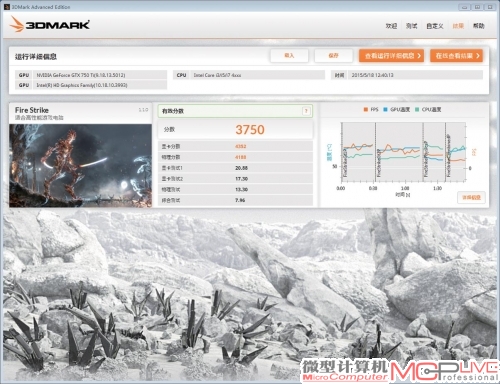Switch to the 测试 tests tab
Image resolution: width=500 pixels, height=384 pixels.
[x=411, y=26]
